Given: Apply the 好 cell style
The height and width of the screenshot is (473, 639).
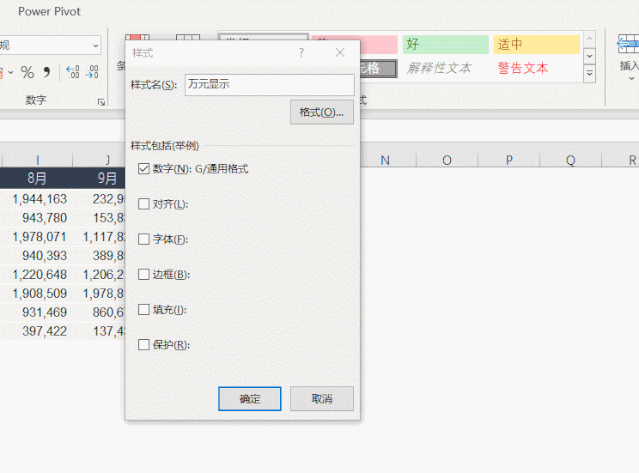Looking at the screenshot, I should (445, 44).
